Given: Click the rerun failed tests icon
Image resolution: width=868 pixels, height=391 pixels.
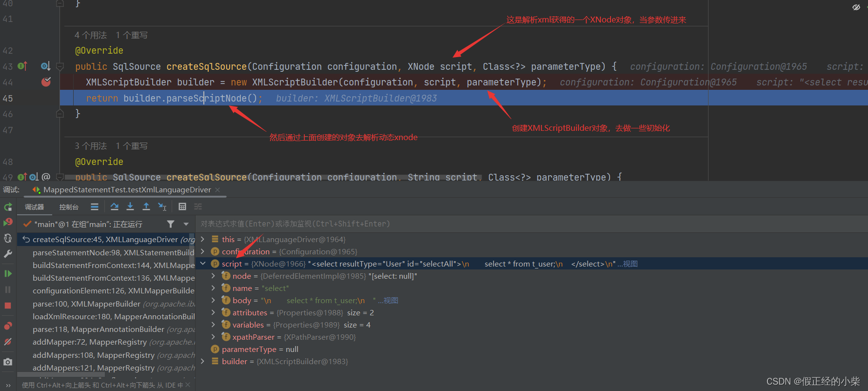Looking at the screenshot, I should coord(8,222).
